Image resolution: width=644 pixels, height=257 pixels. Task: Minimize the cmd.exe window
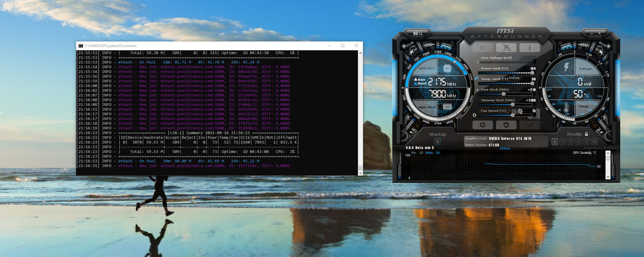tap(329, 46)
